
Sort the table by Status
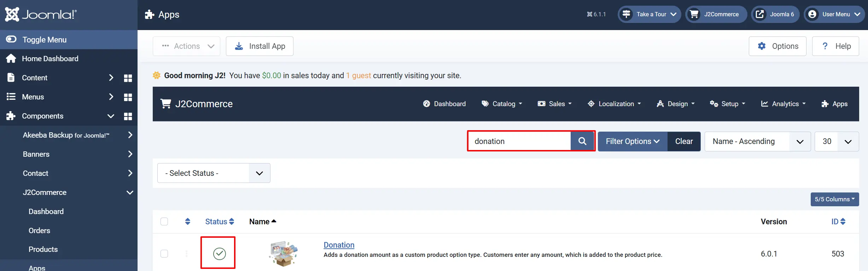(x=220, y=221)
